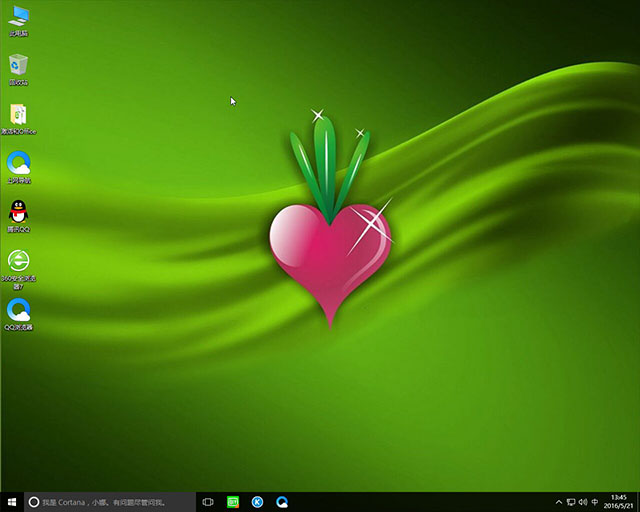640x512 pixels.
Task: Open QQ Browser from the taskbar
Action: tap(282, 501)
